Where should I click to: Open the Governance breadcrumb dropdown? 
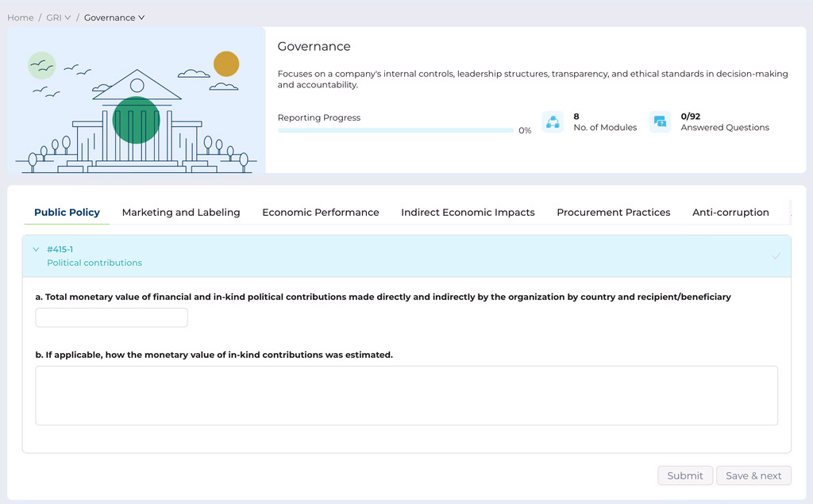(114, 17)
